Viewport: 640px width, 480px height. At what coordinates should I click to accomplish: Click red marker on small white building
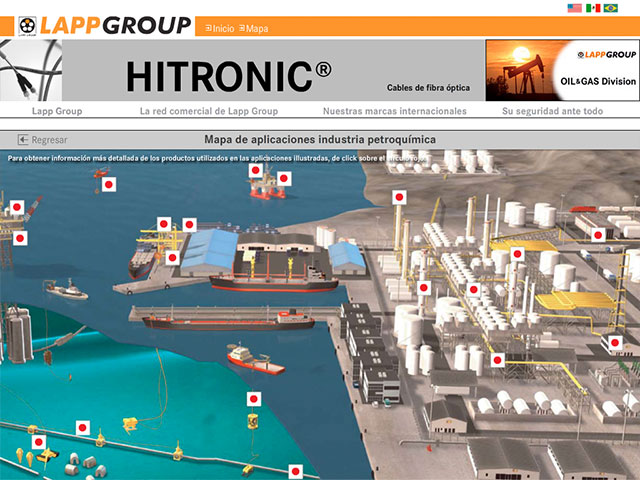[615, 343]
